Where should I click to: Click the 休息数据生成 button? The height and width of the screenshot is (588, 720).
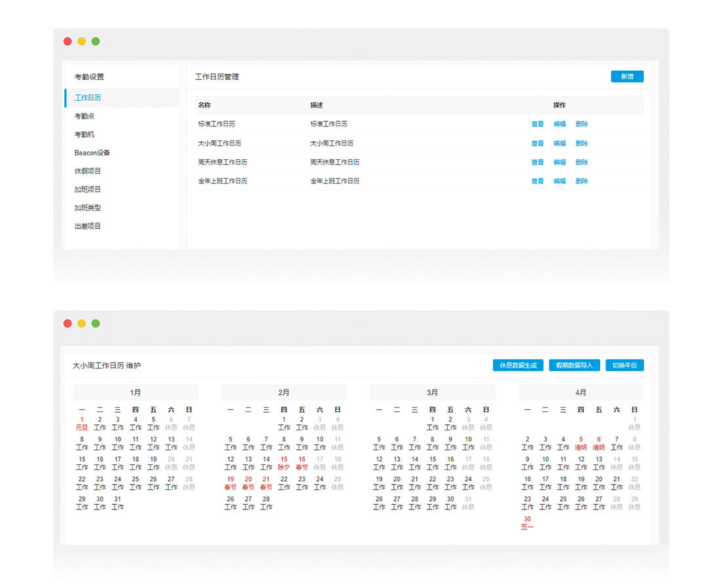pos(518,365)
